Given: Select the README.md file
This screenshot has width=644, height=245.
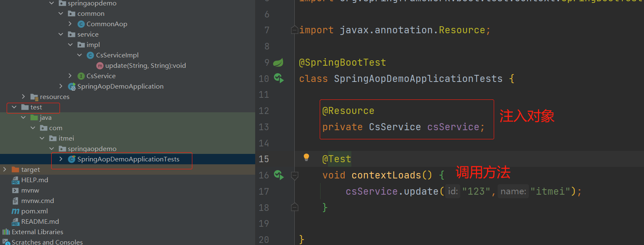Looking at the screenshot, I should pos(40,222).
